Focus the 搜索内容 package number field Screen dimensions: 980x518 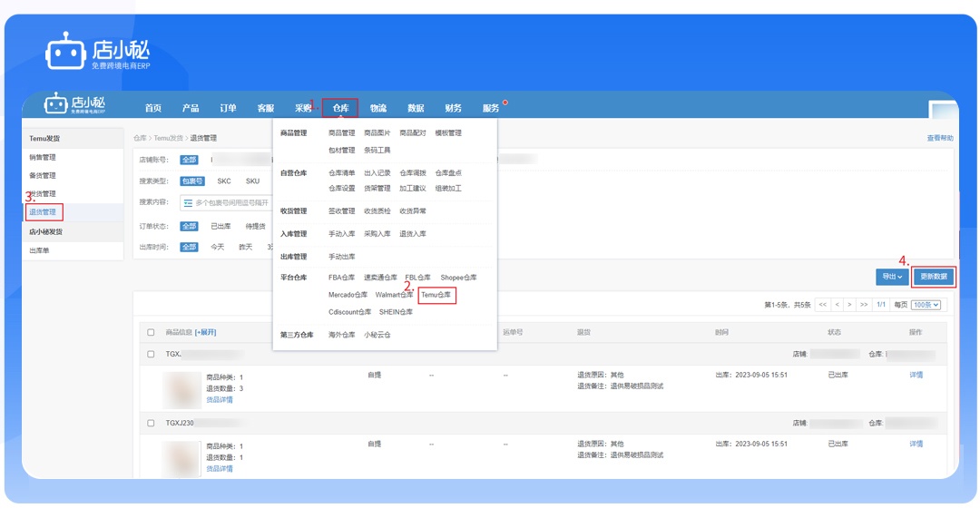(226, 203)
